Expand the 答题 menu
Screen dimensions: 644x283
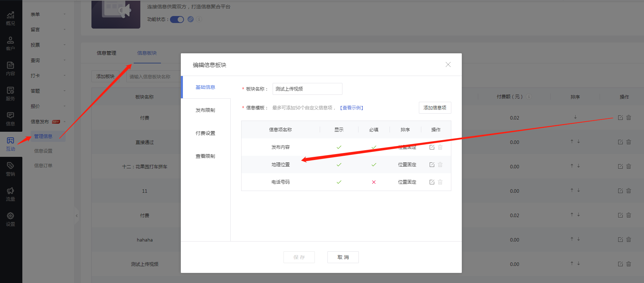point(48,91)
